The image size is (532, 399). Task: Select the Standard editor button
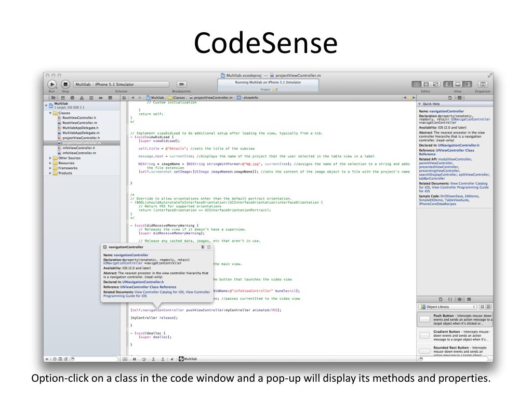click(416, 84)
